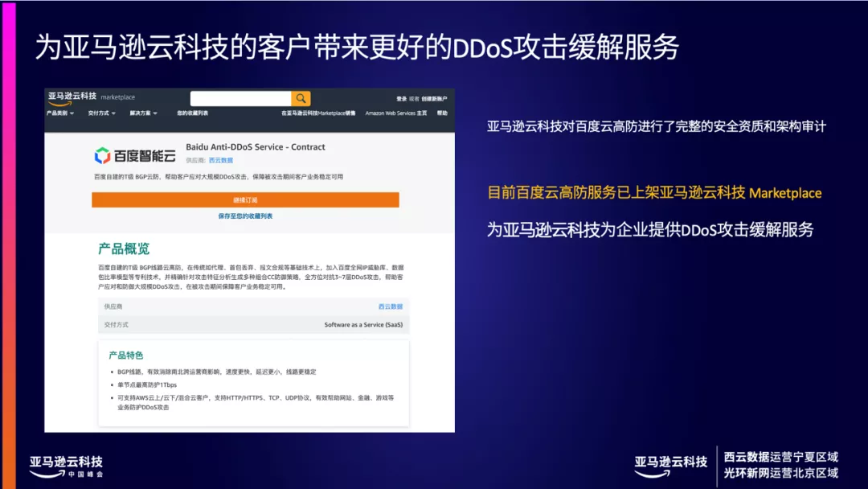Click the orange search magnifier button
The height and width of the screenshot is (489, 868).
301,99
